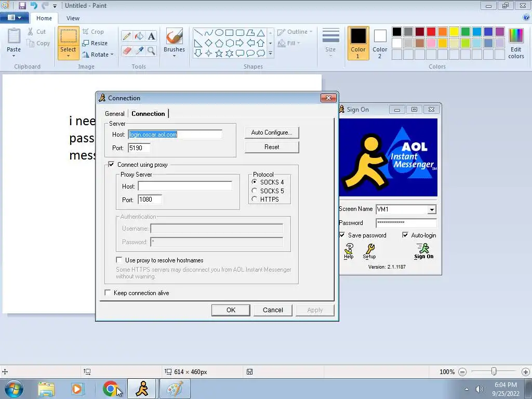
Task: Click the Crop tool in Image group
Action: (93, 32)
